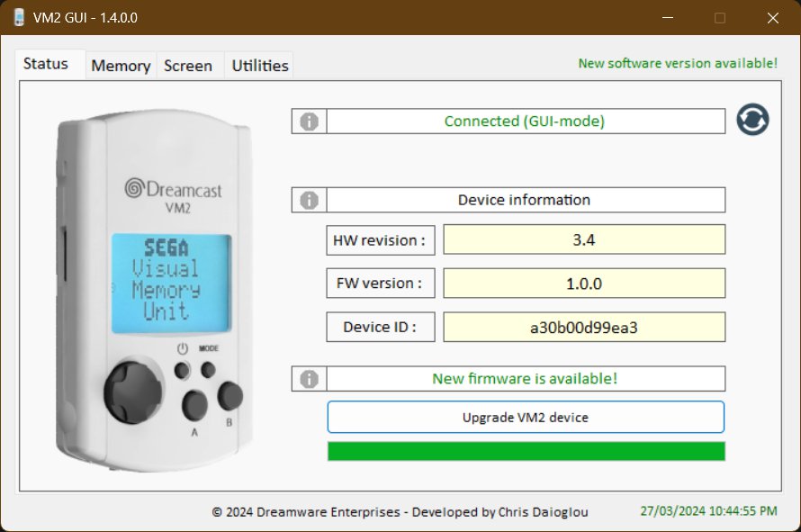Click the Dreamware Enterprises copyright text
Image resolution: width=801 pixels, height=532 pixels.
pyautogui.click(x=400, y=512)
